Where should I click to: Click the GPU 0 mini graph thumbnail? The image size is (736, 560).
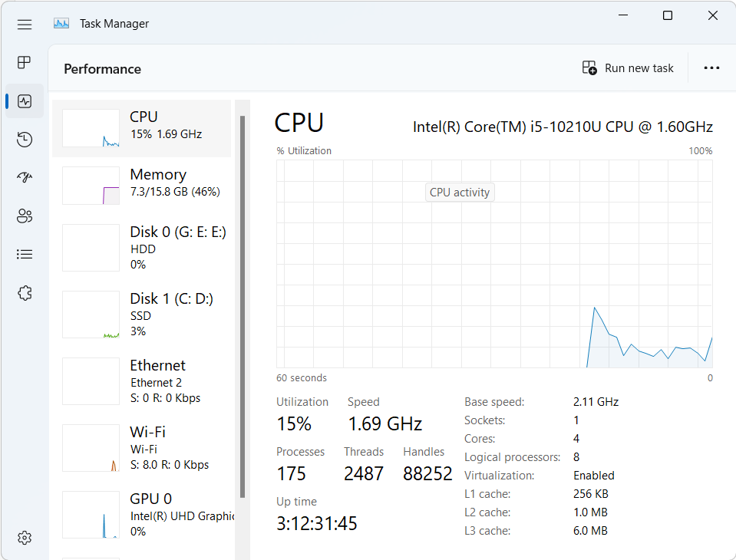coord(91,515)
